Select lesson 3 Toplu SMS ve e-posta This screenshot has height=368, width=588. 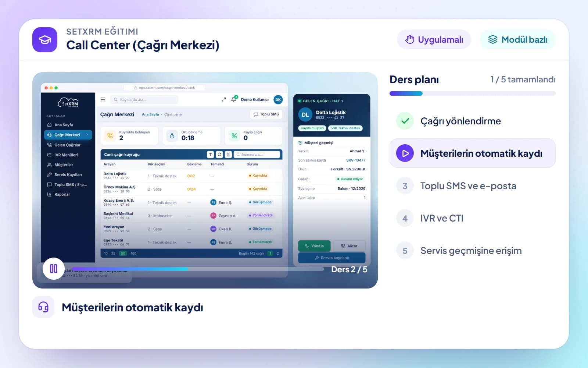[472, 186]
